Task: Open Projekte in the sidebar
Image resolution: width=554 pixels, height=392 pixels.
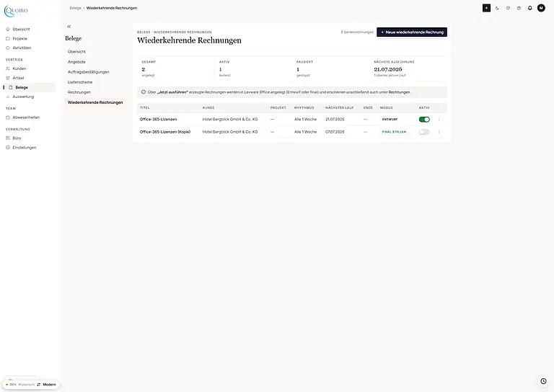Action: 19,39
